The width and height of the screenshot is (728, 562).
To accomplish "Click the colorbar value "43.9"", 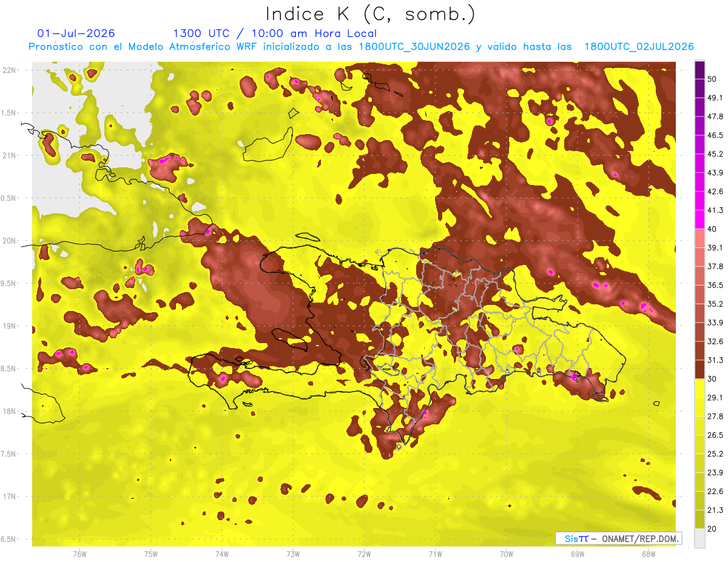I will pos(715,173).
